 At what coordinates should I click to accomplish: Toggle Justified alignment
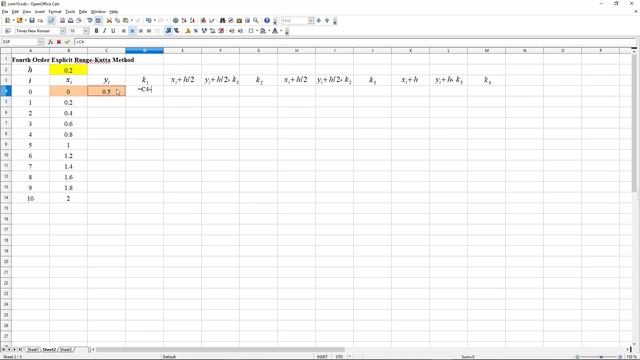pos(149,31)
